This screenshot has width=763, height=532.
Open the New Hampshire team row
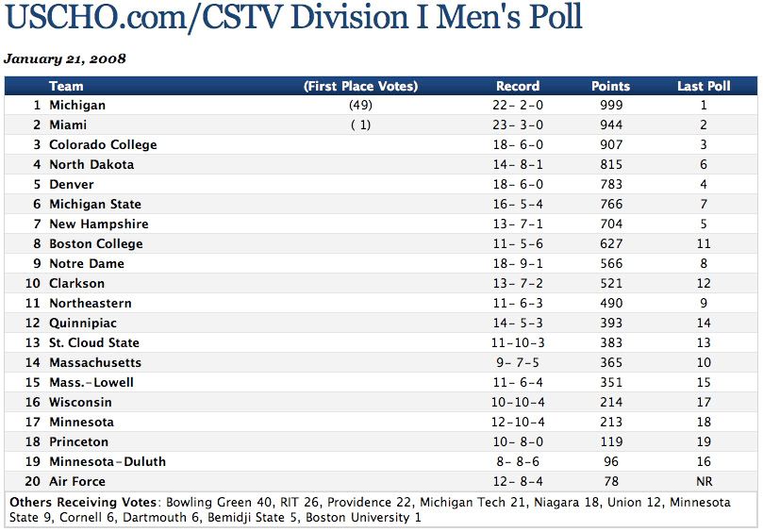[99, 224]
